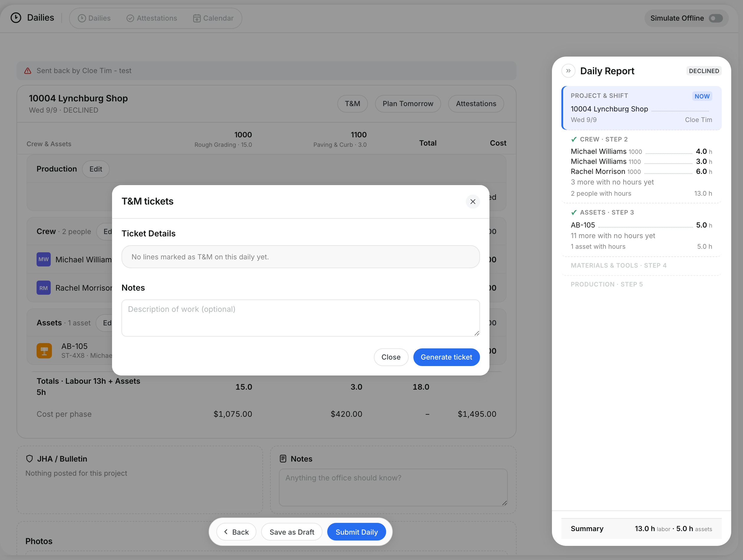
Task: Toggle the Simulate Offline switch
Action: 716,18
